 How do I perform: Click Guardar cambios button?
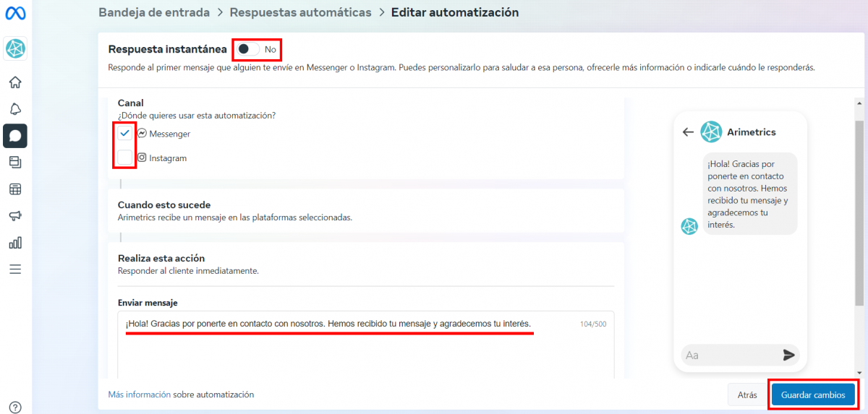813,395
